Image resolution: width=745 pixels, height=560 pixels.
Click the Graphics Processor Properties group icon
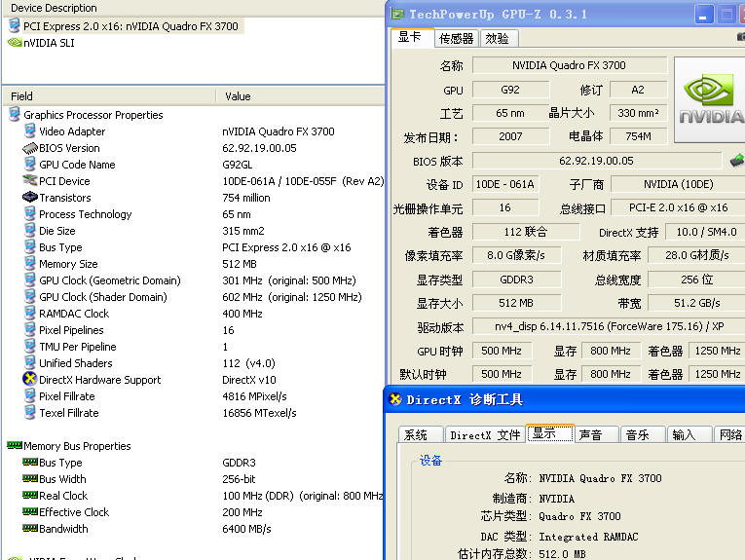pyautogui.click(x=15, y=115)
